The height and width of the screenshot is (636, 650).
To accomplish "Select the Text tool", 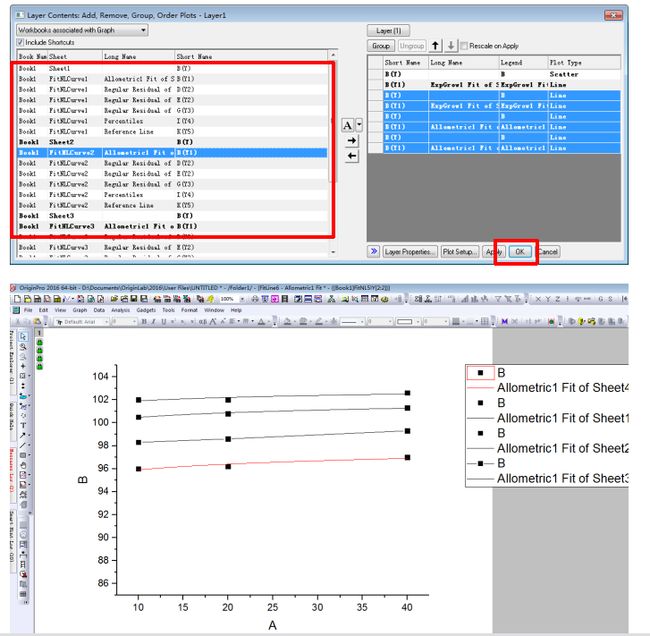I will tap(23, 425).
